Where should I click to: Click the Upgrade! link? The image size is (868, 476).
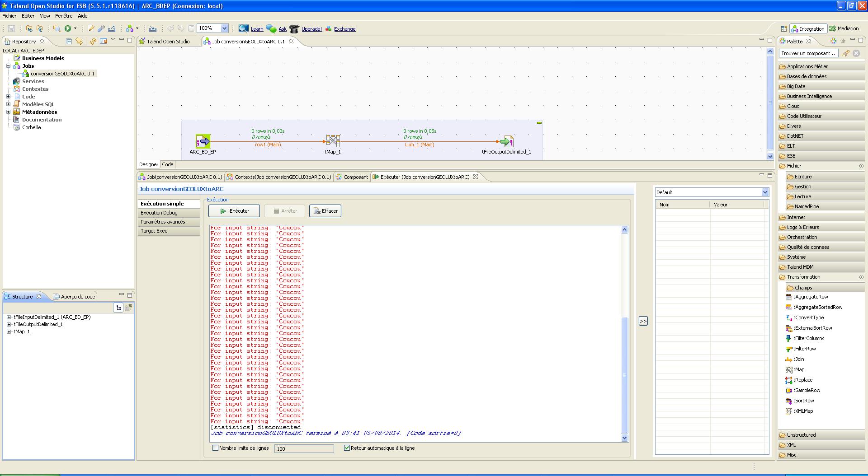311,29
